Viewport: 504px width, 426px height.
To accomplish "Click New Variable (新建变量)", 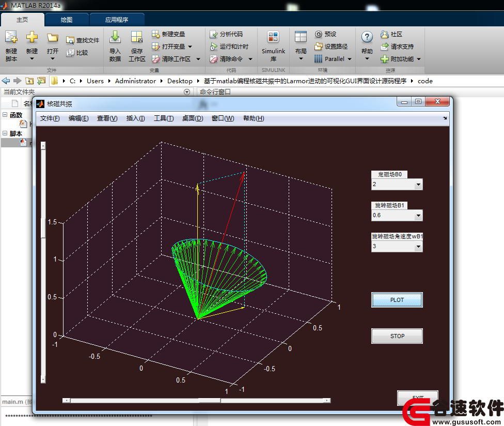I will pos(168,34).
